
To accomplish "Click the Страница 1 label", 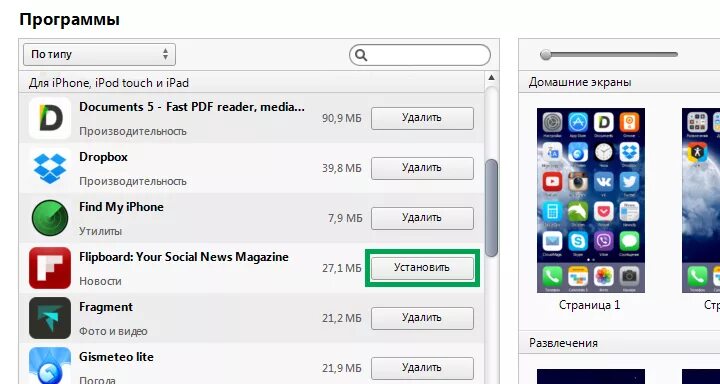I will [591, 305].
